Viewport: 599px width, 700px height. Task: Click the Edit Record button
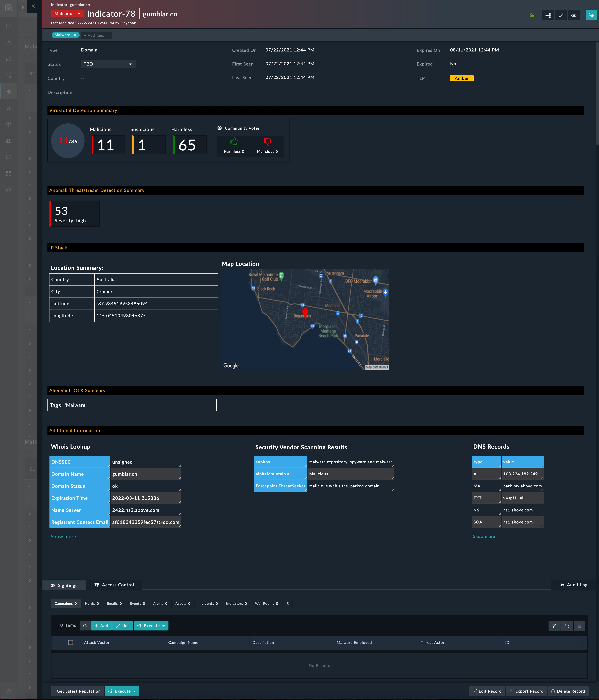(487, 691)
